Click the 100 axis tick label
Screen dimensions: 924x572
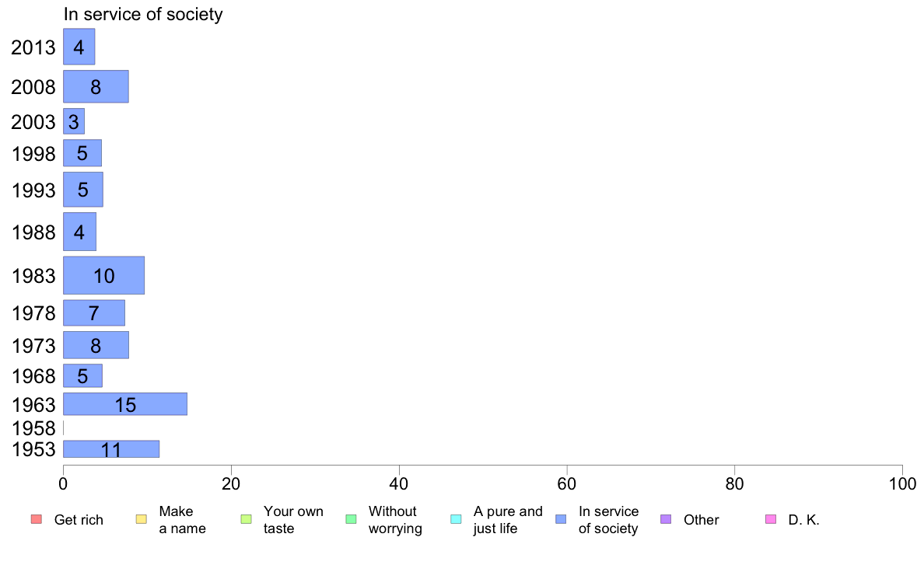902,484
